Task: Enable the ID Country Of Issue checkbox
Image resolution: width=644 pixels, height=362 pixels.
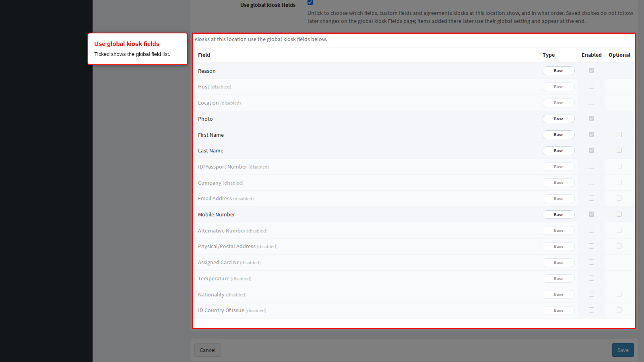Action: (x=591, y=310)
